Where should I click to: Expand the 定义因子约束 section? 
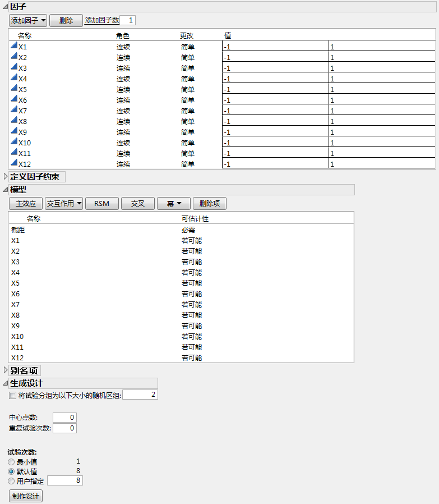[x=5, y=176]
